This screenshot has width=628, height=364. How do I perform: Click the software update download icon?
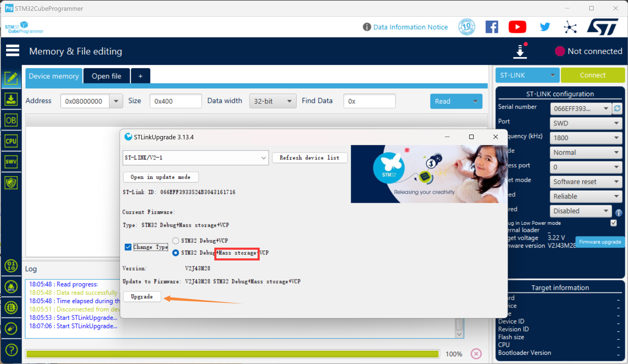pos(520,51)
